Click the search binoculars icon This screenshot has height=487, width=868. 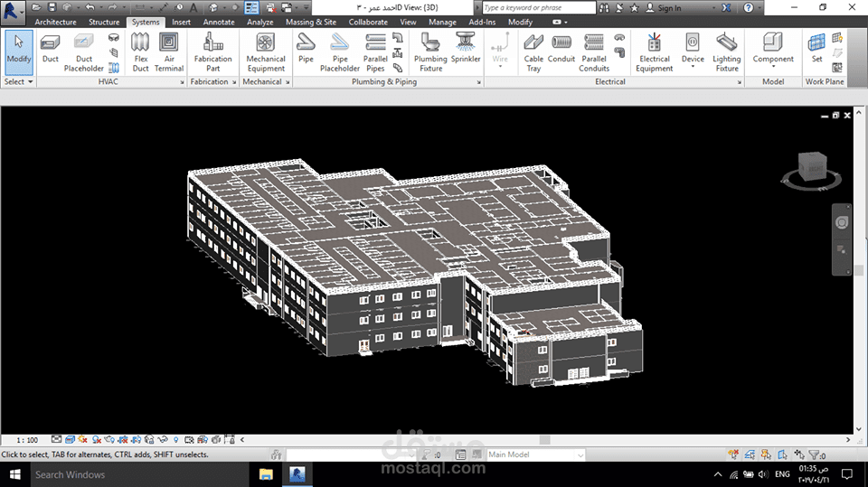tap(604, 8)
